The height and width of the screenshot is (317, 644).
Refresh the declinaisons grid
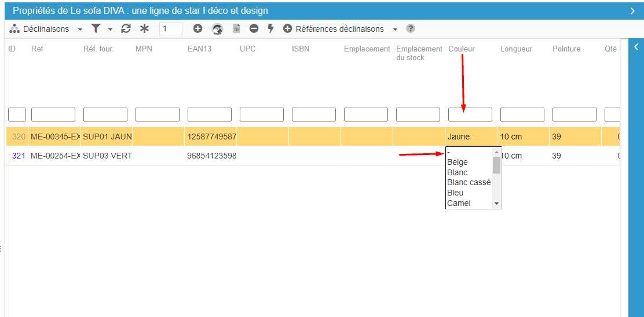pos(126,29)
